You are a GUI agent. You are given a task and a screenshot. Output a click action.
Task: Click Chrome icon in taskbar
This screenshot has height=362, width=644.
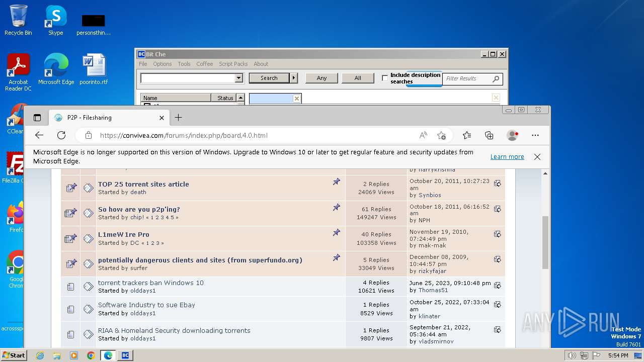tap(91, 355)
